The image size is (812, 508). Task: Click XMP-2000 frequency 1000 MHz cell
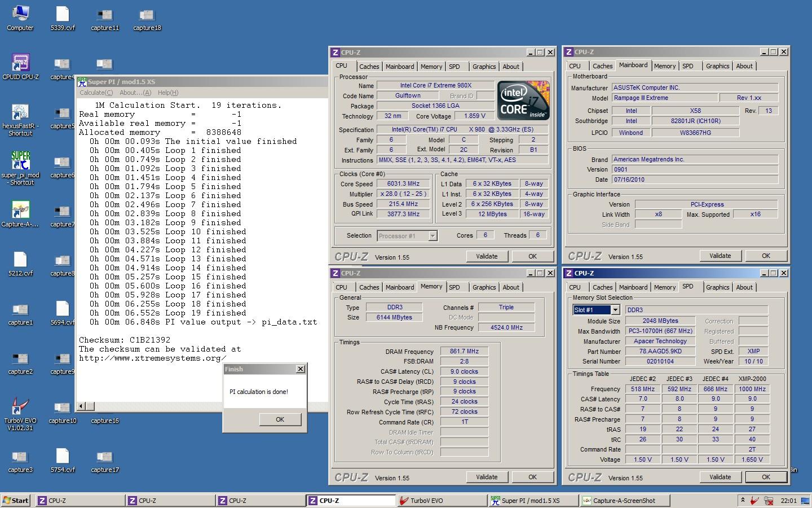click(752, 389)
